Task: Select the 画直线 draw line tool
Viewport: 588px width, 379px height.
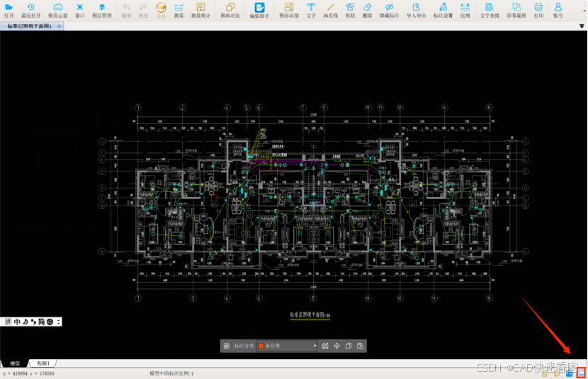Action: (x=330, y=10)
